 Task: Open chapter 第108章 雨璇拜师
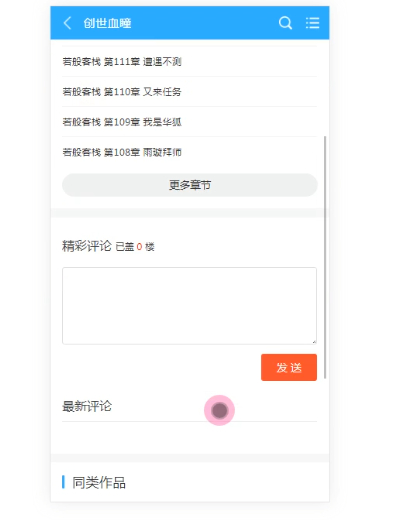click(x=122, y=152)
